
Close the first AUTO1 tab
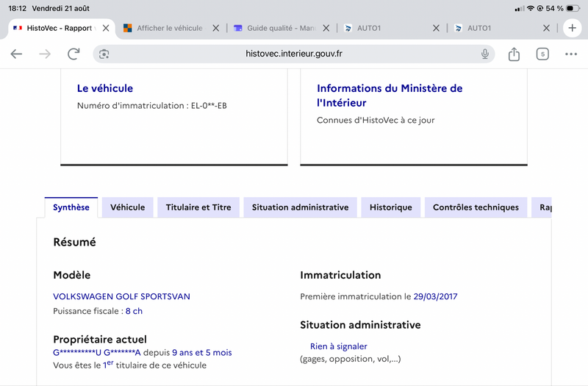coord(436,28)
